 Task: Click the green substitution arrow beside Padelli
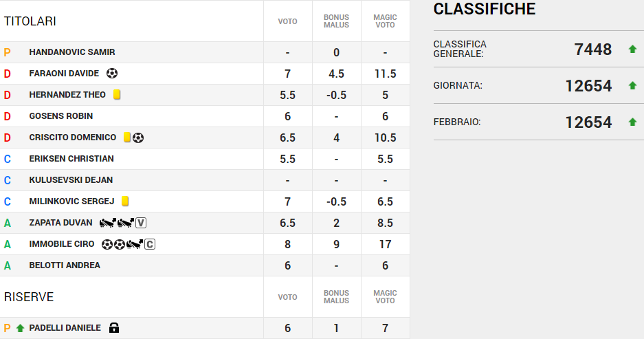(20, 328)
